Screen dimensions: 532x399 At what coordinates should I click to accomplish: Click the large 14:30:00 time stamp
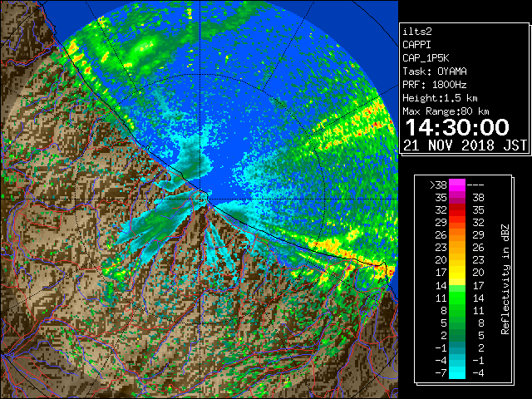(x=457, y=127)
